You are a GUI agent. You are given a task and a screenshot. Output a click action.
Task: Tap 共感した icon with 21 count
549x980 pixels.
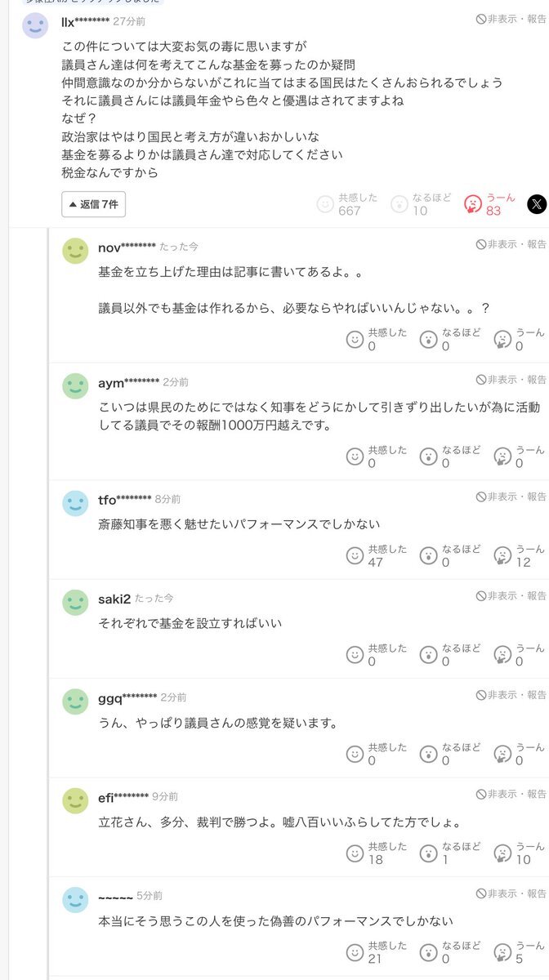click(x=355, y=952)
